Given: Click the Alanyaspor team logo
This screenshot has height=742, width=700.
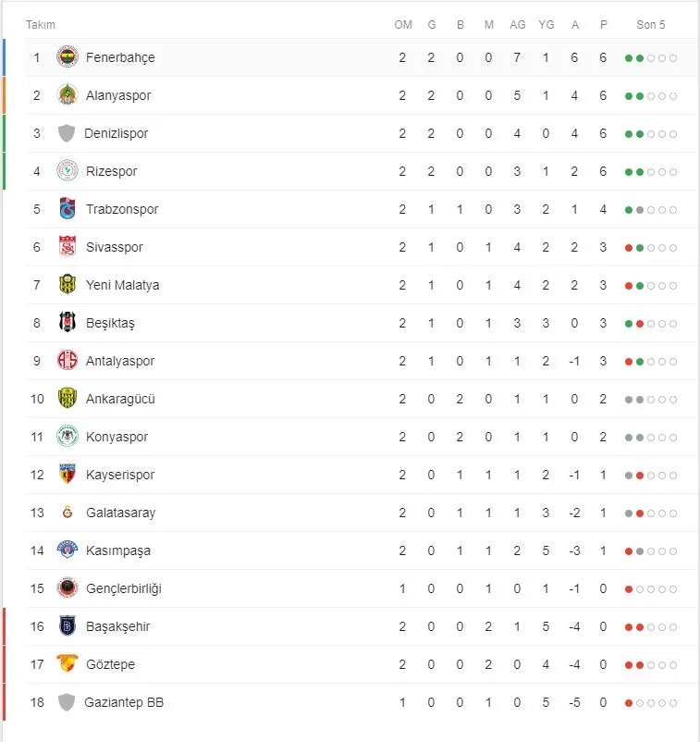Looking at the screenshot, I should [x=68, y=95].
